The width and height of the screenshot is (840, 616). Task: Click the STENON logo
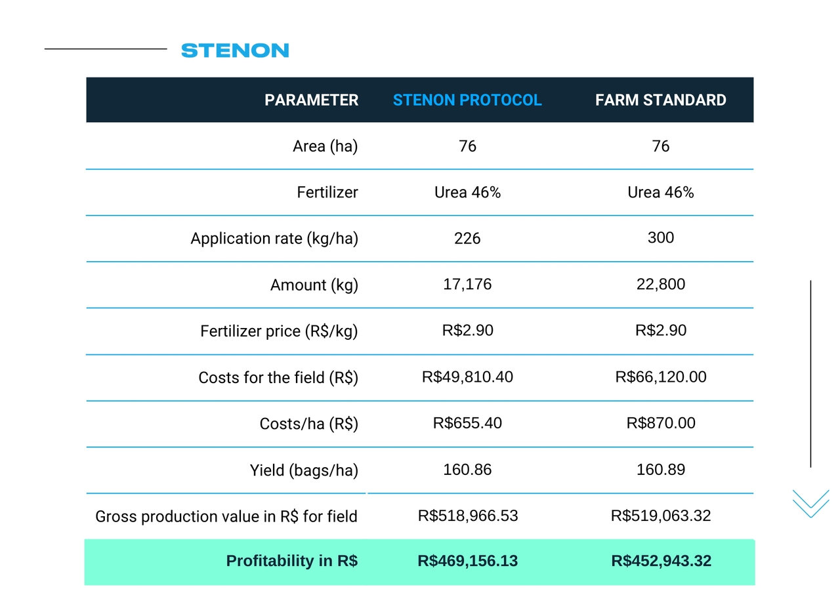[x=235, y=51]
